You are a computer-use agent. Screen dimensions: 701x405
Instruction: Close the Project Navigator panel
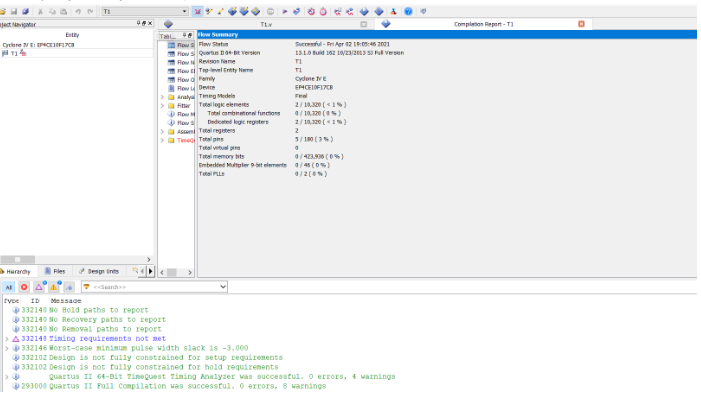pos(150,23)
